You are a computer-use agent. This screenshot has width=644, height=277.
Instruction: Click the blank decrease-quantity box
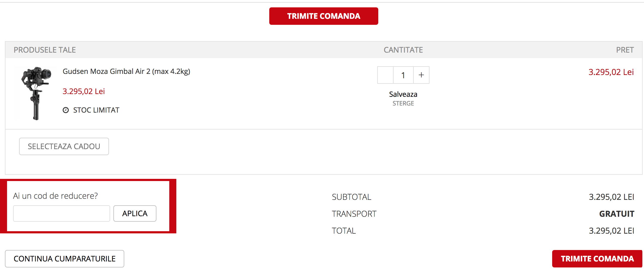pos(385,75)
